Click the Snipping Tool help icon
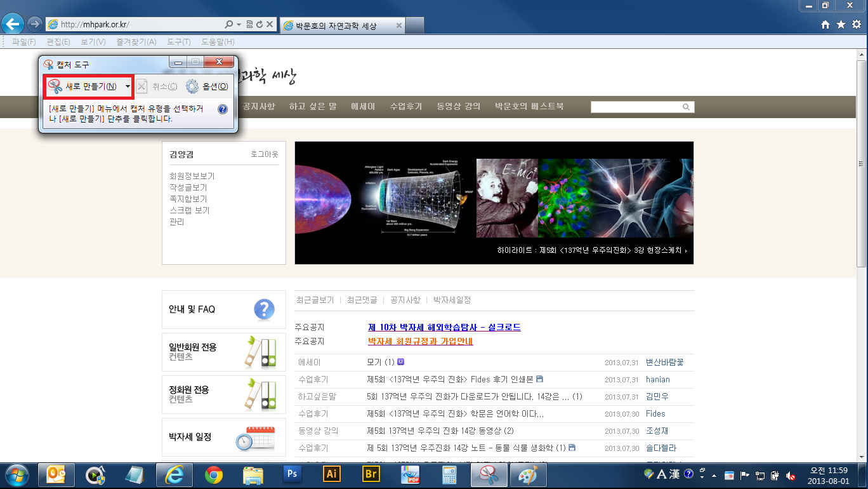Screen dimensions: 868x489 [x=222, y=109]
